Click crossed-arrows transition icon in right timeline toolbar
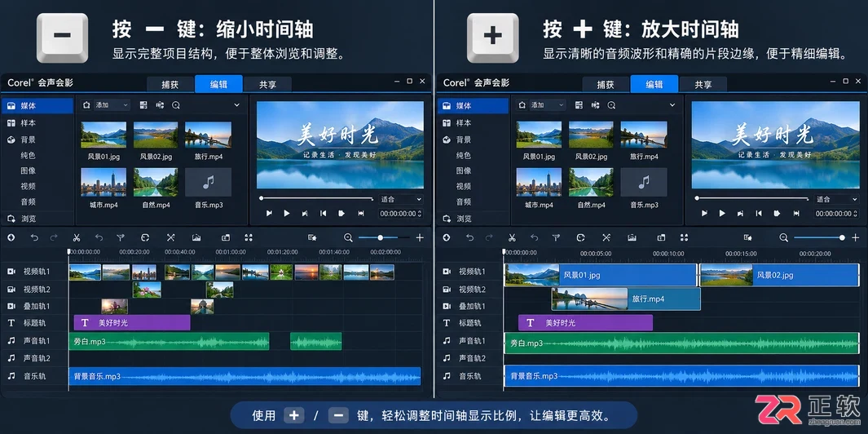The image size is (868, 434). pos(606,237)
